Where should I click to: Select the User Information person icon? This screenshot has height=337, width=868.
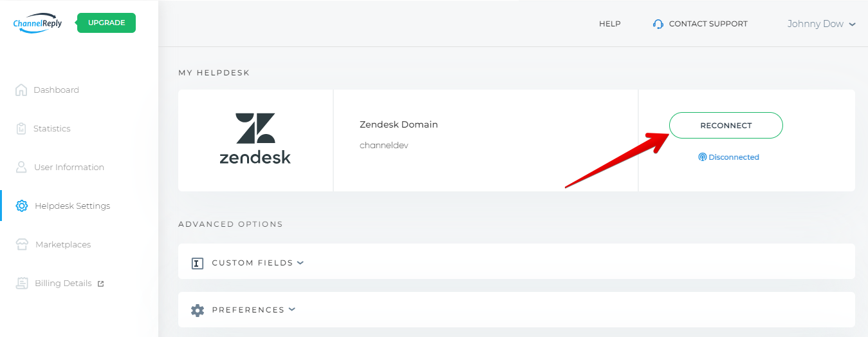21,167
